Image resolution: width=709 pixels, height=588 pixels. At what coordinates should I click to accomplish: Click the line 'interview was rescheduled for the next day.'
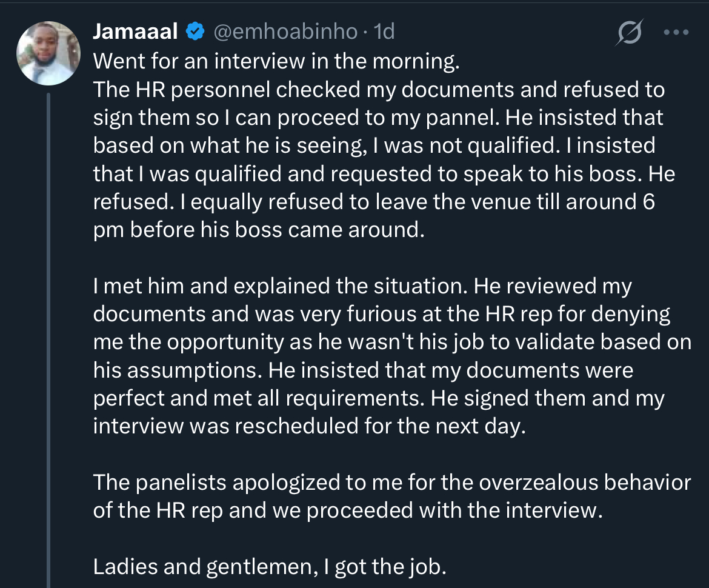310,426
